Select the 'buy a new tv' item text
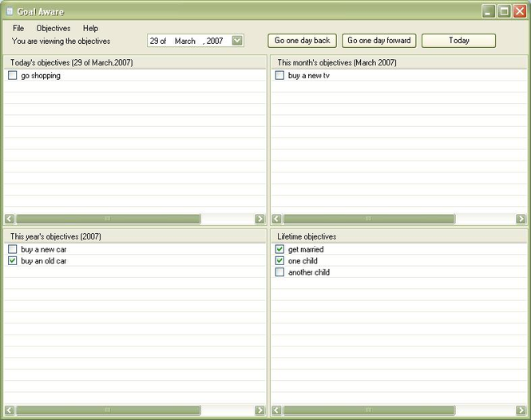 [308, 76]
